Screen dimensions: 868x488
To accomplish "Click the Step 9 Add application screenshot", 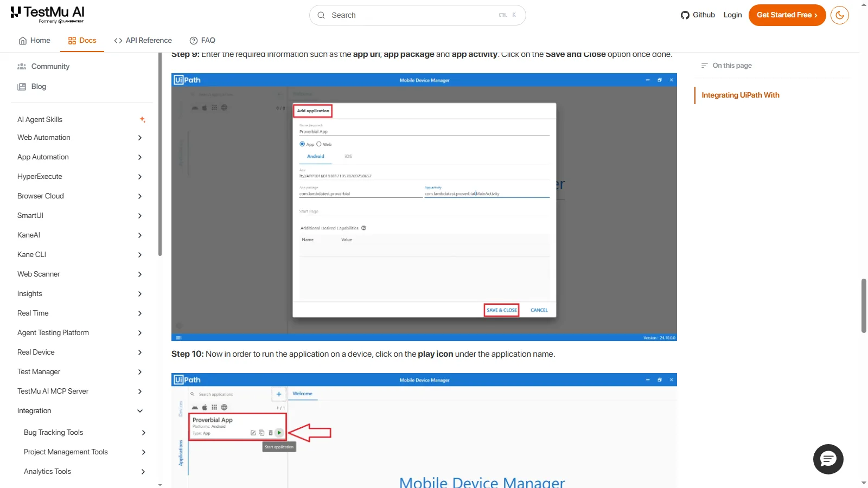I will [x=424, y=207].
